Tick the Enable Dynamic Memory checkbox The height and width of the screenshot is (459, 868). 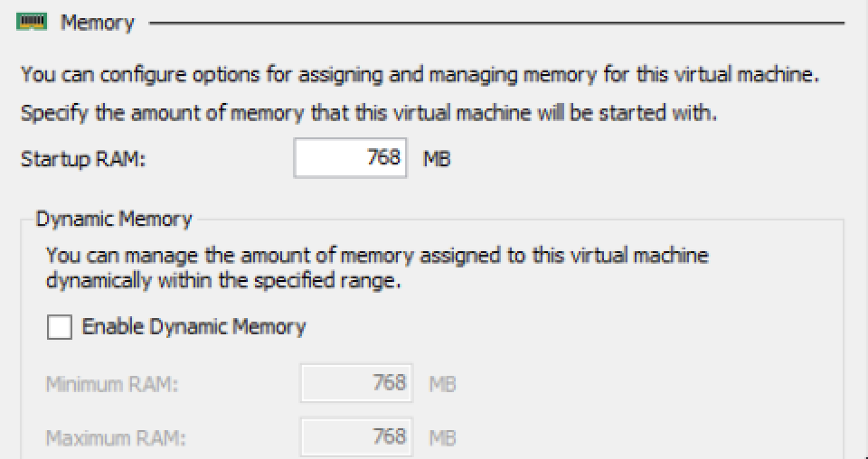[60, 327]
